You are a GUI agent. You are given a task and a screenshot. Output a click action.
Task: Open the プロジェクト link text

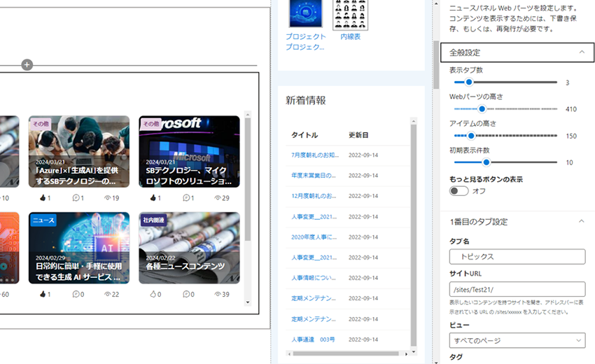305,42
